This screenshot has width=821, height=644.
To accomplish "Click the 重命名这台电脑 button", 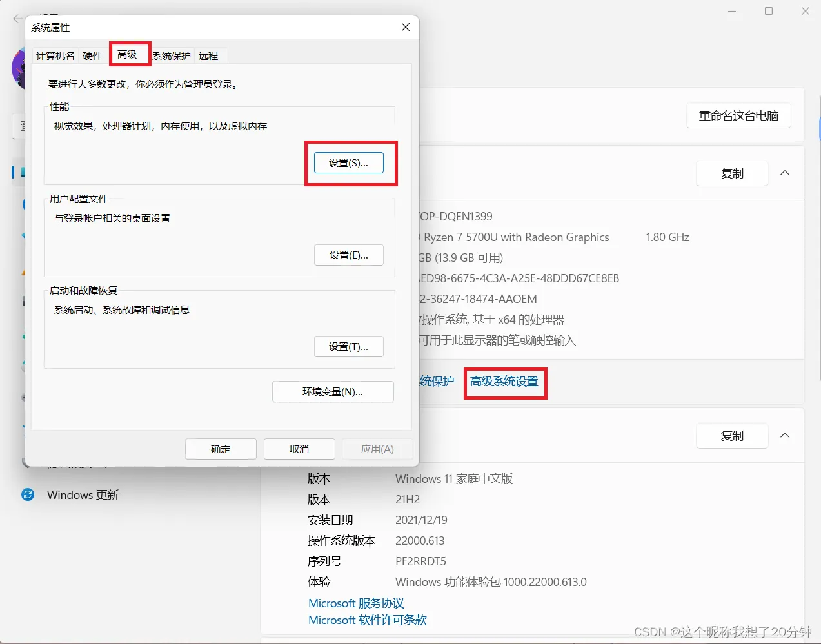I will coord(738,115).
